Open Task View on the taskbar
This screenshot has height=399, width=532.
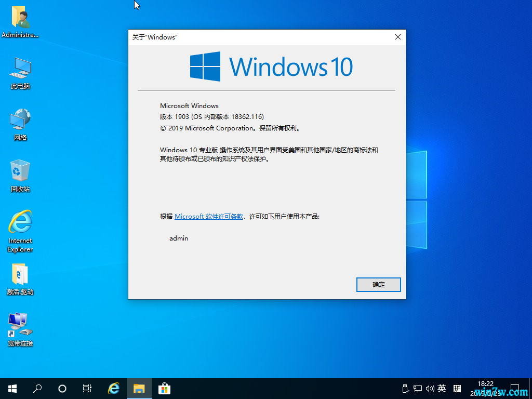coord(87,389)
